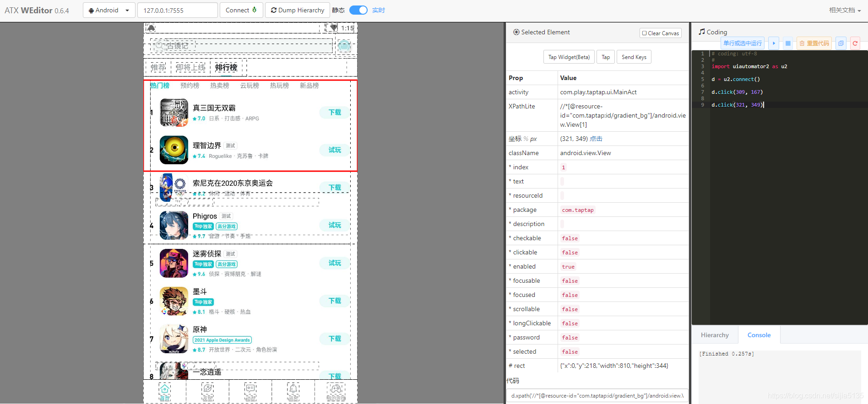Viewport: 868px width, 404px height.
Task: Select the 新品榜 ranking sub-tab
Action: coord(309,86)
